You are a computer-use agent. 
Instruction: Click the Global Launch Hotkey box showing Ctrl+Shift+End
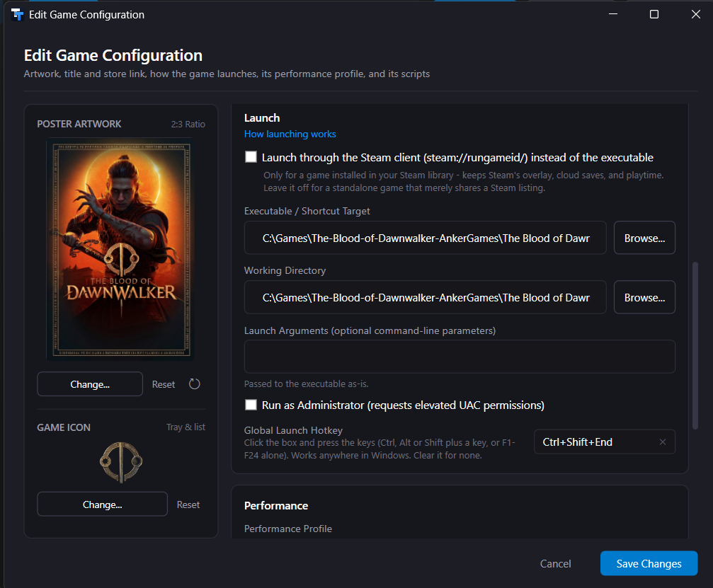[605, 442]
